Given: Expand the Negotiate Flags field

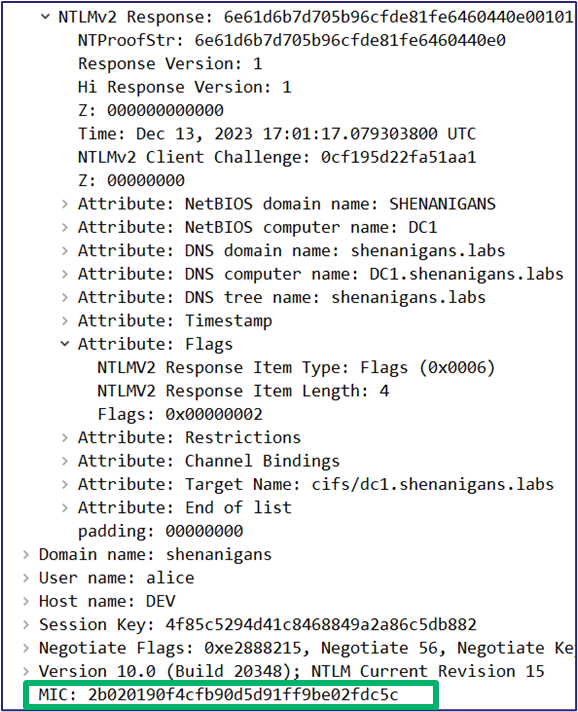Looking at the screenshot, I should (26, 648).
